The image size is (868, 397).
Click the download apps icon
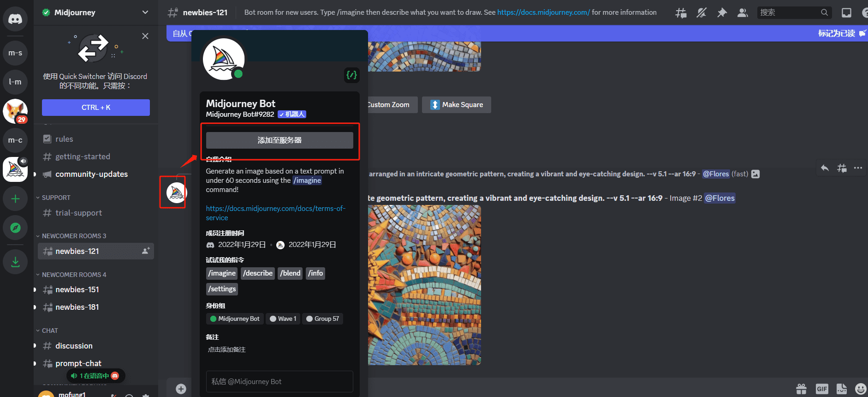click(15, 262)
